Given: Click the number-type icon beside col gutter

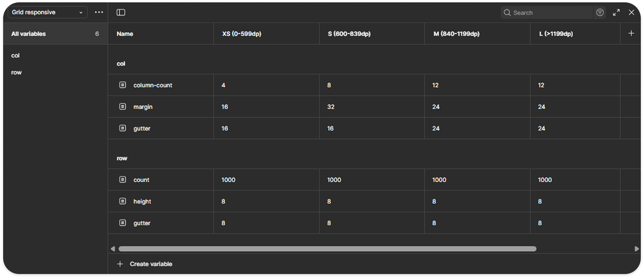Looking at the screenshot, I should [x=122, y=128].
